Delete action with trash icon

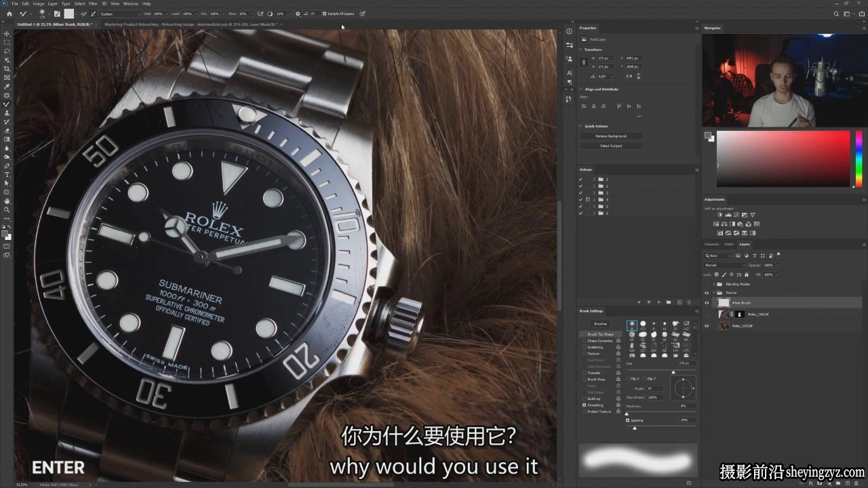point(689,302)
